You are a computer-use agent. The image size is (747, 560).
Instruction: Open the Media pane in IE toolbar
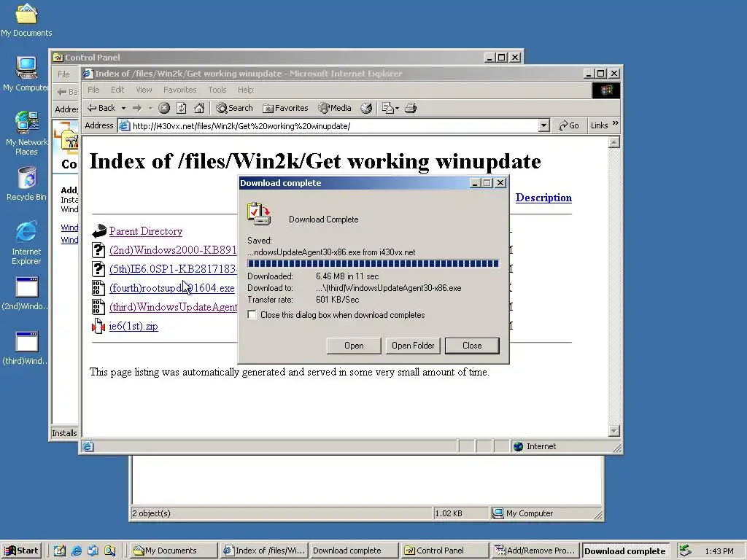335,108
